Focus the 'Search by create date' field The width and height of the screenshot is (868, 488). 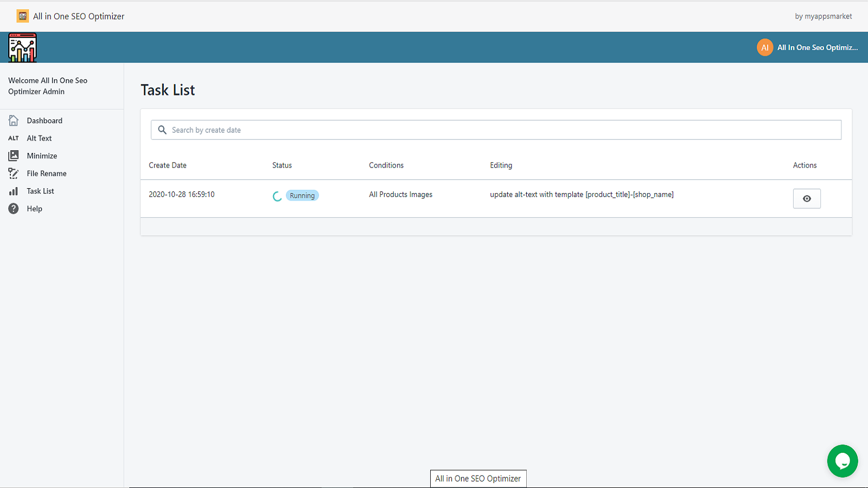[x=499, y=130]
